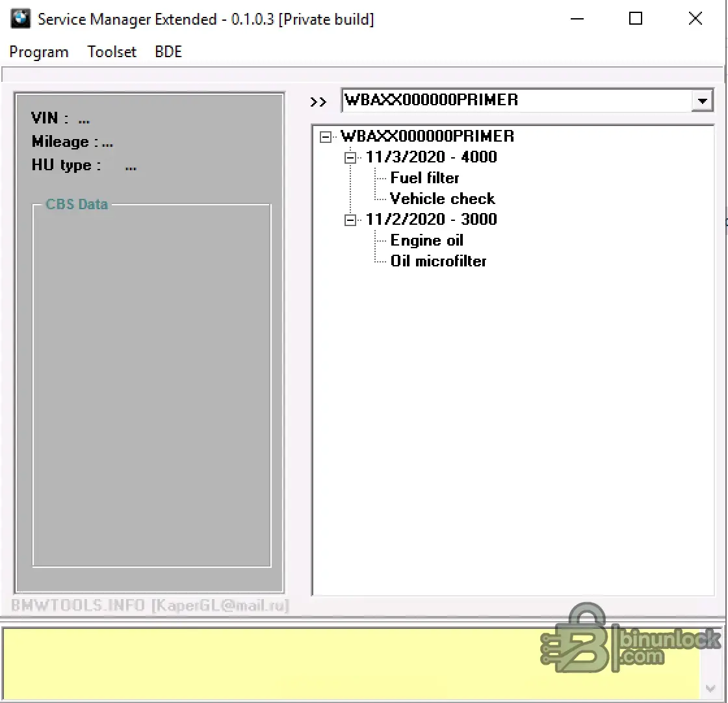This screenshot has width=728, height=703.
Task: Close the Service Manager Extended window
Action: 695,19
